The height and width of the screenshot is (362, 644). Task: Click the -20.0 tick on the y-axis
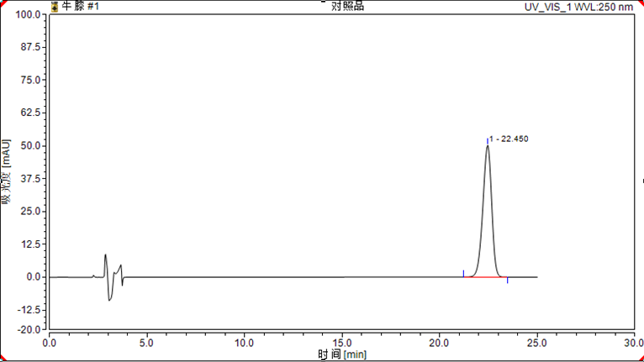click(x=29, y=329)
